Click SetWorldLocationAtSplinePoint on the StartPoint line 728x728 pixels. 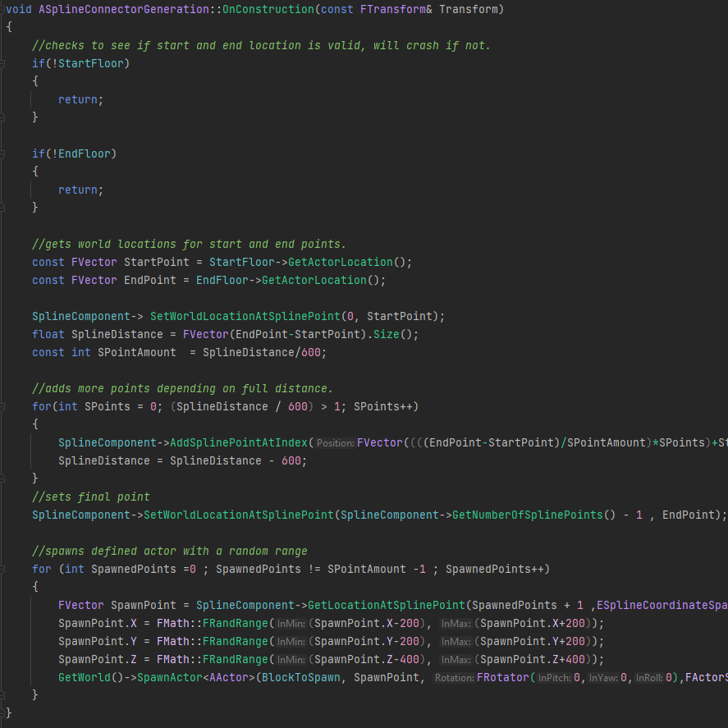pyautogui.click(x=245, y=317)
